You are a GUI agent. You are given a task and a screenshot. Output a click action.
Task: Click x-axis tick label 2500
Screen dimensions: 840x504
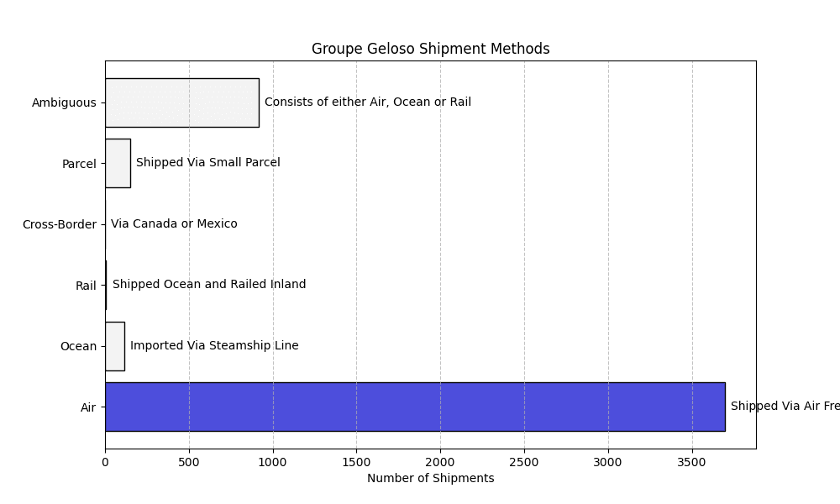pos(524,462)
